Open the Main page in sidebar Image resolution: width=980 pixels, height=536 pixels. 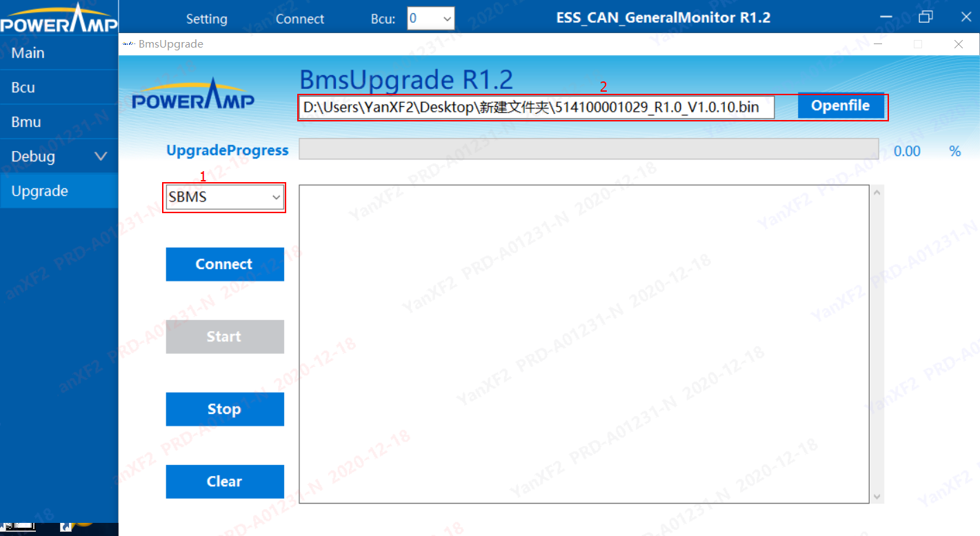click(x=59, y=53)
